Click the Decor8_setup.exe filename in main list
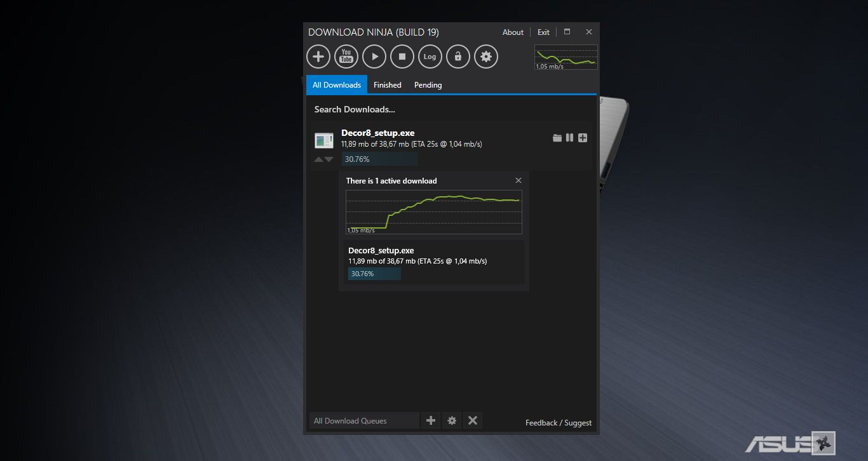This screenshot has width=868, height=461. click(377, 133)
